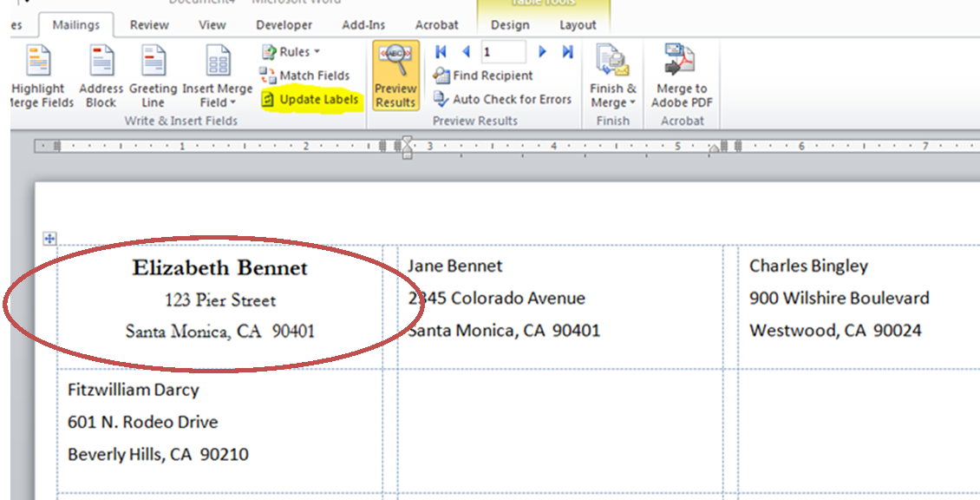
Task: Run Auto Check for Errors
Action: tap(502, 99)
